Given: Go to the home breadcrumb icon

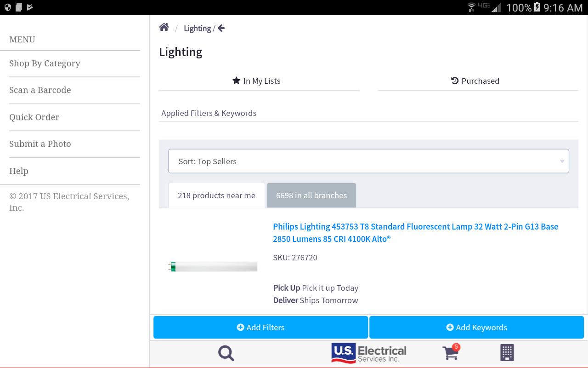Looking at the screenshot, I should click(164, 28).
